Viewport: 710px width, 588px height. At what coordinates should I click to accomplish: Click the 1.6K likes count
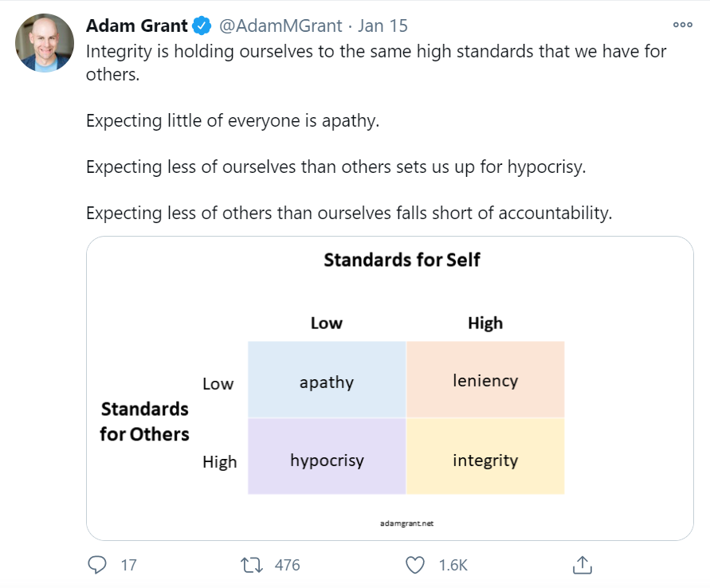[453, 565]
